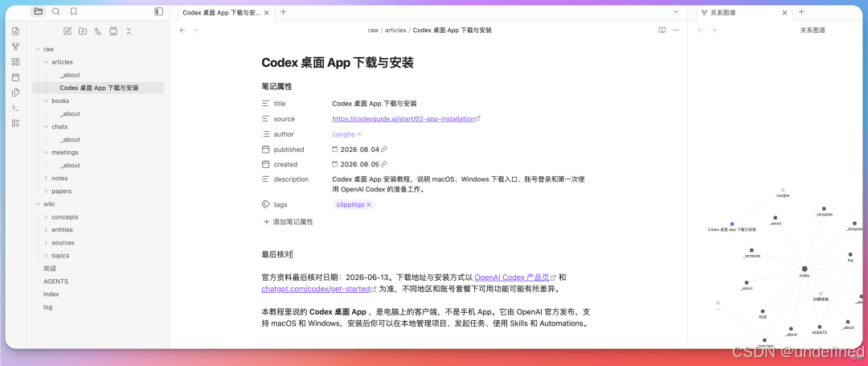Click the insert template ribbon icon

coord(15,93)
